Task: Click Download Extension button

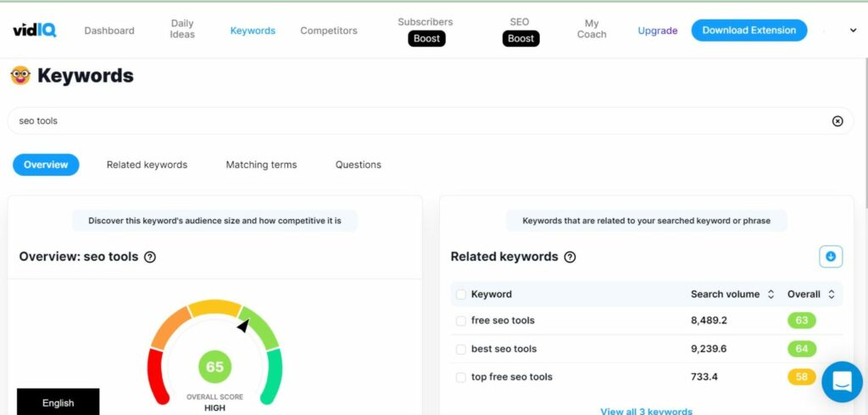Action: click(749, 31)
